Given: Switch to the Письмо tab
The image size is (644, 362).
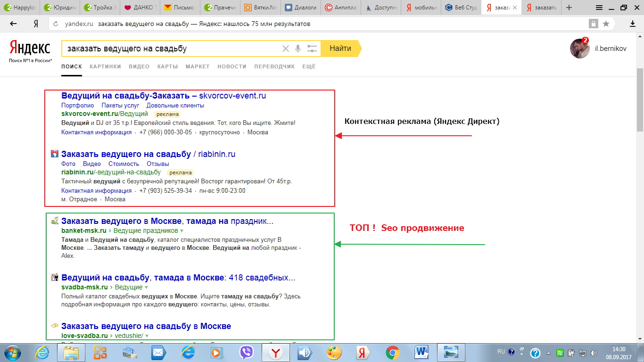Looking at the screenshot, I should tap(181, 8).
